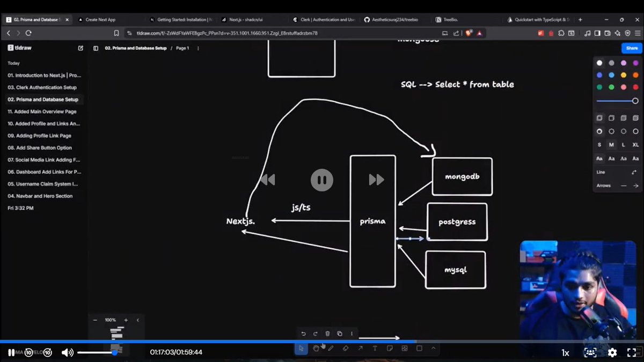The image size is (644, 362).
Task: Pause the video with large center button
Action: [321, 180]
